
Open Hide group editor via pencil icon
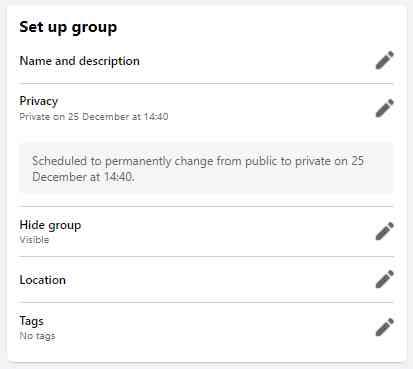coord(385,231)
